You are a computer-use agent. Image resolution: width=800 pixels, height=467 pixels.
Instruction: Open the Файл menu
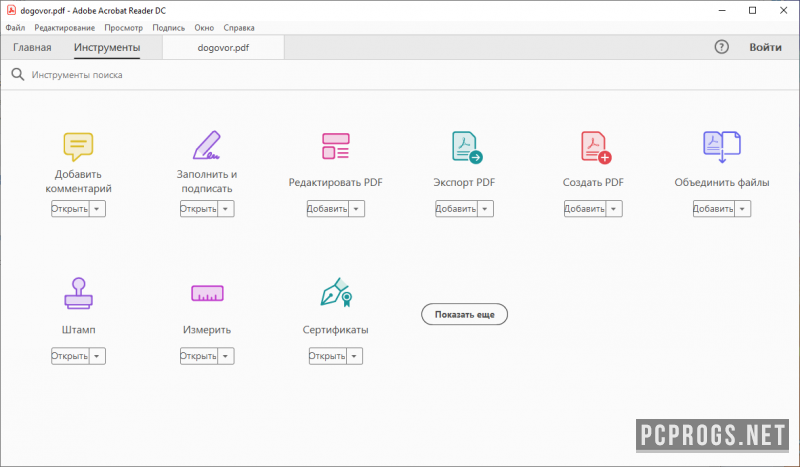click(15, 28)
